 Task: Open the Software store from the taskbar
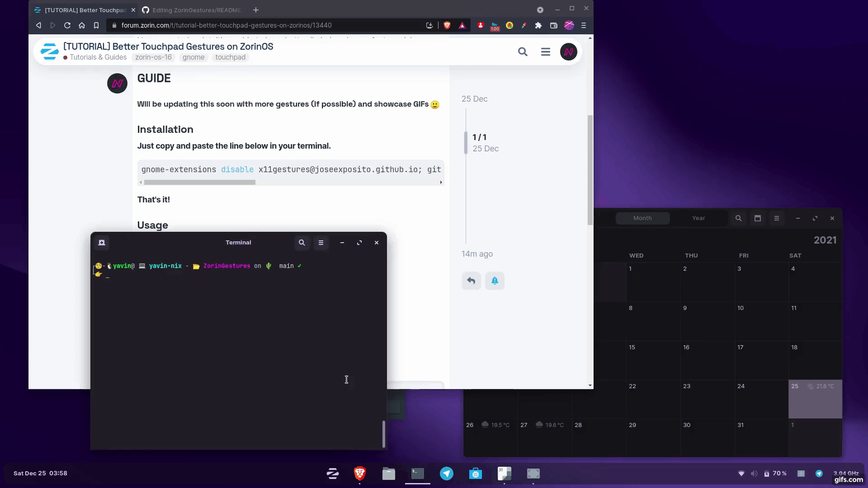coord(476,474)
